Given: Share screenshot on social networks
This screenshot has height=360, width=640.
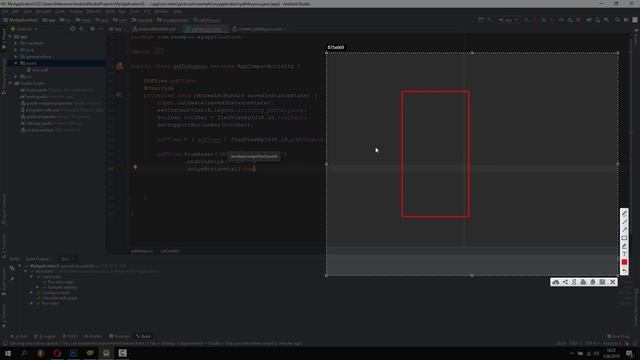Looking at the screenshot, I should (565, 282).
